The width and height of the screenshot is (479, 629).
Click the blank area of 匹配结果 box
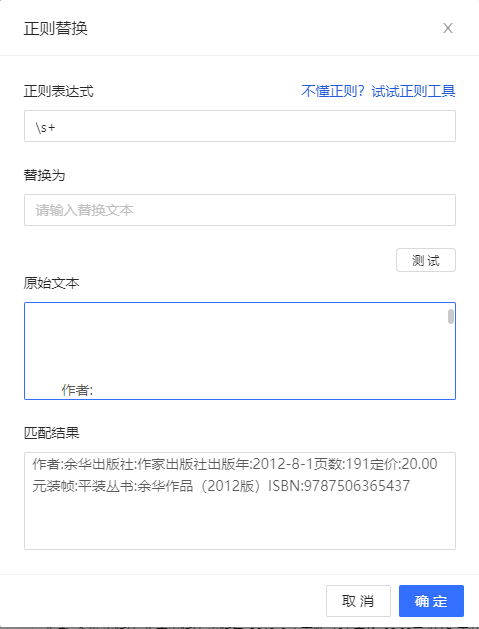pyautogui.click(x=240, y=521)
